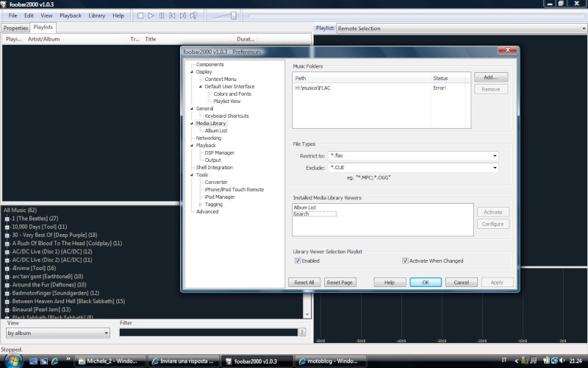Select Advanced preferences page
Image resolution: width=588 pixels, height=368 pixels.
pos(207,211)
